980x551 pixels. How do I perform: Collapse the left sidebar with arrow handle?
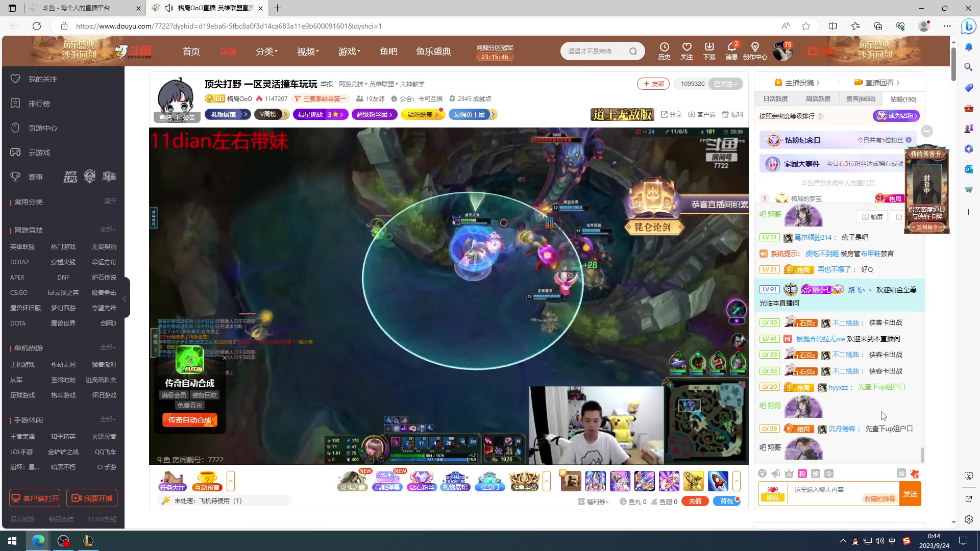pyautogui.click(x=126, y=298)
